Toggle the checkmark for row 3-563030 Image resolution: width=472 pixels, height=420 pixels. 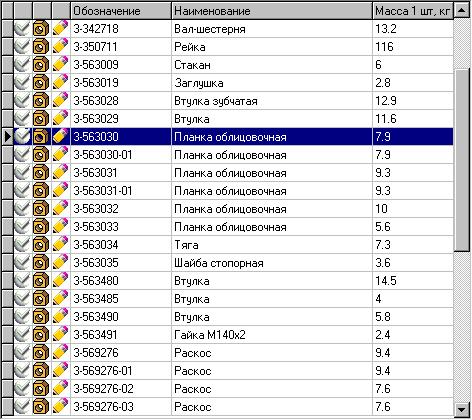[22, 137]
